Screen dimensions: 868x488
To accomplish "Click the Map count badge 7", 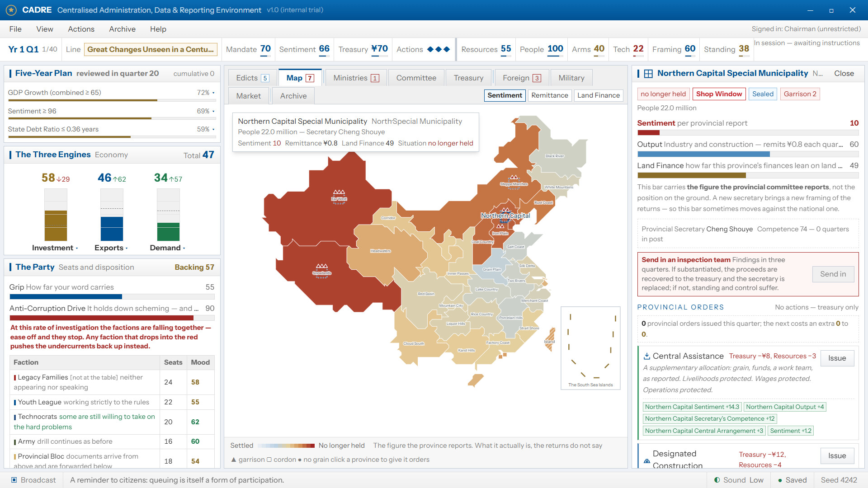I will [x=310, y=78].
